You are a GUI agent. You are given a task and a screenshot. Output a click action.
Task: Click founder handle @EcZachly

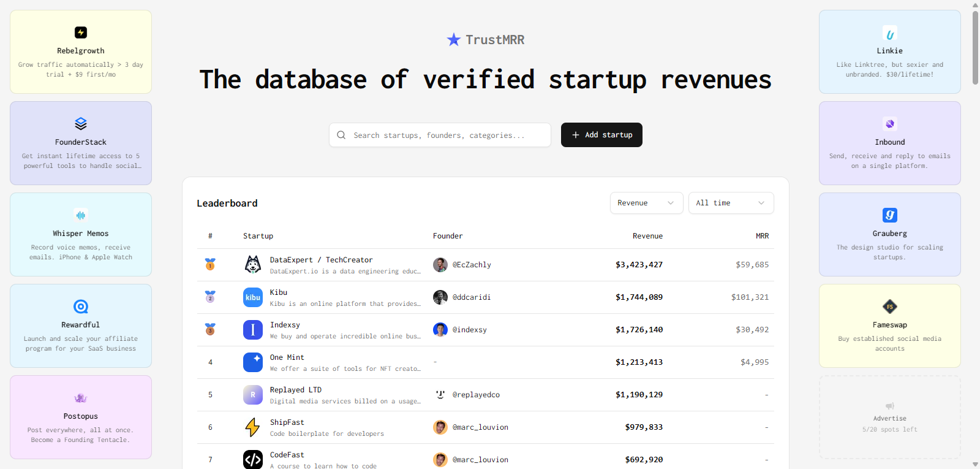point(472,265)
